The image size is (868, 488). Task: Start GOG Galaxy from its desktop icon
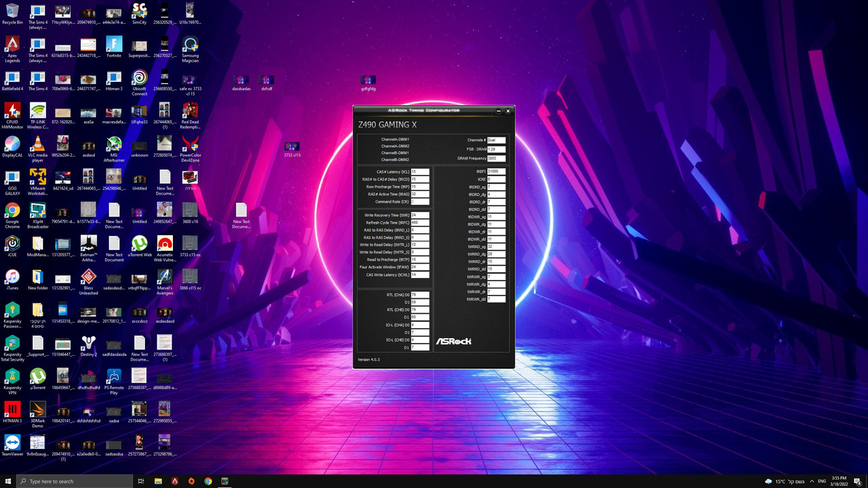click(12, 178)
